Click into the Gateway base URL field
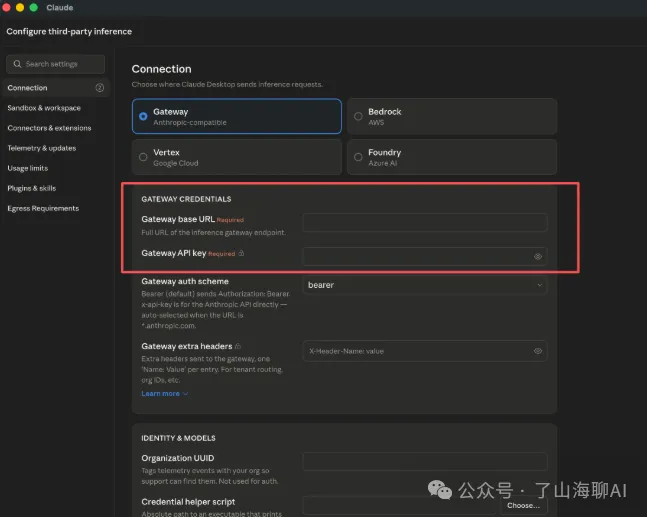This screenshot has height=517, width=647. pyautogui.click(x=425, y=223)
